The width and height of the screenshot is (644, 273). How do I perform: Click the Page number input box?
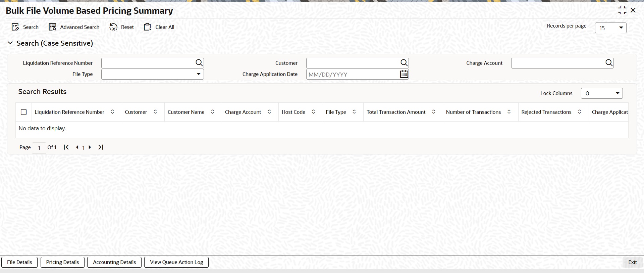click(39, 148)
